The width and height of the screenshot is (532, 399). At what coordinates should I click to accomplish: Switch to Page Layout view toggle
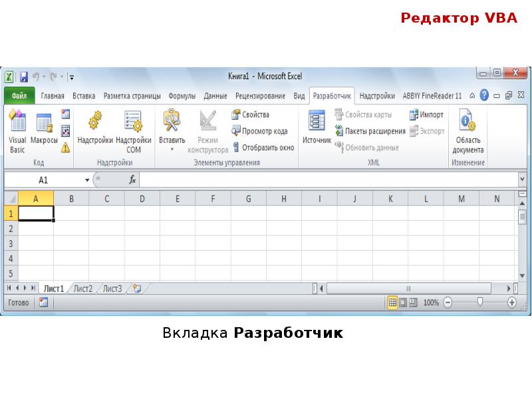point(402,301)
